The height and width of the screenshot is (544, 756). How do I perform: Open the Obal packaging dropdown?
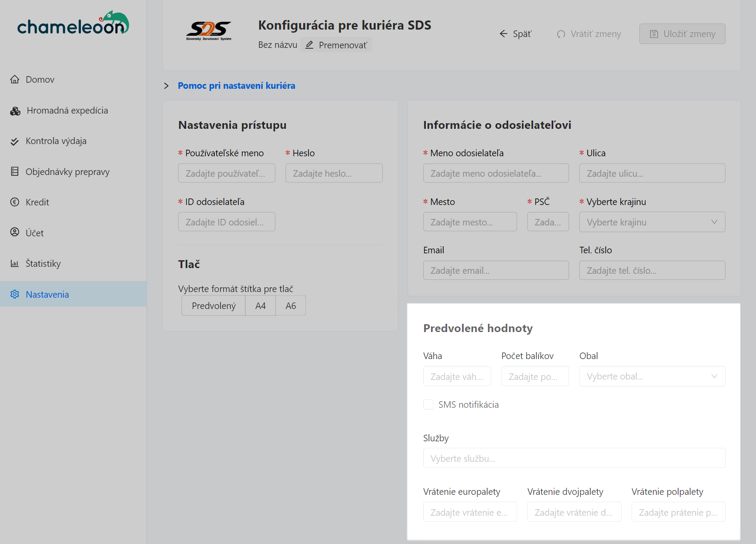(652, 376)
